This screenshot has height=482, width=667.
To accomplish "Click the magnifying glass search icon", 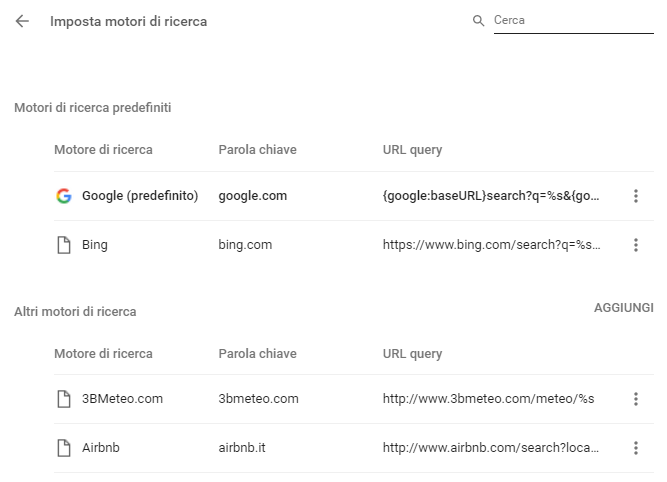I will [x=479, y=20].
